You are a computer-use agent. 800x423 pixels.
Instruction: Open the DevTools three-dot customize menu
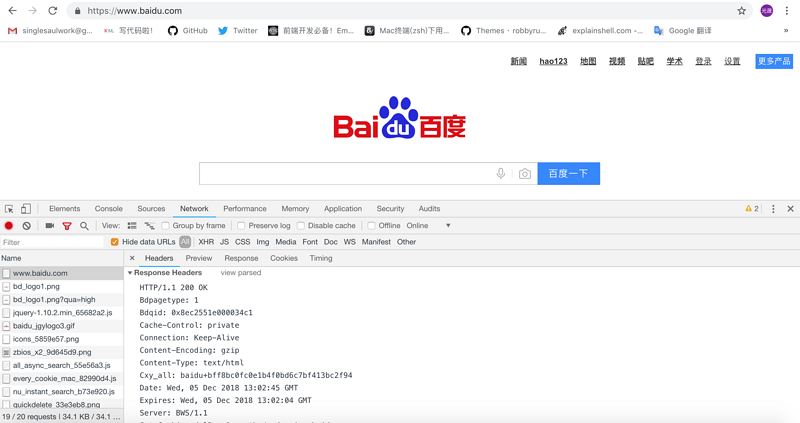click(x=773, y=209)
